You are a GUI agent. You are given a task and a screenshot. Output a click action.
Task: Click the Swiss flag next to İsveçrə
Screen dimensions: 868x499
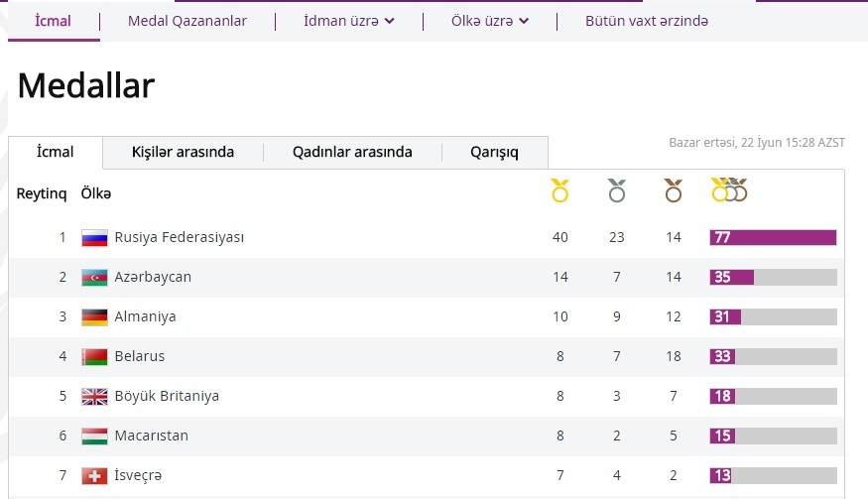[94, 475]
